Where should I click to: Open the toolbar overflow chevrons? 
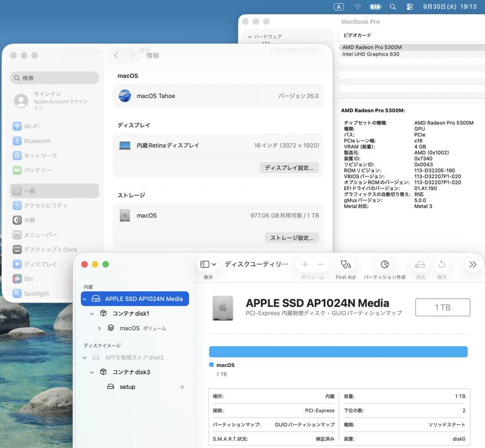coord(473,265)
